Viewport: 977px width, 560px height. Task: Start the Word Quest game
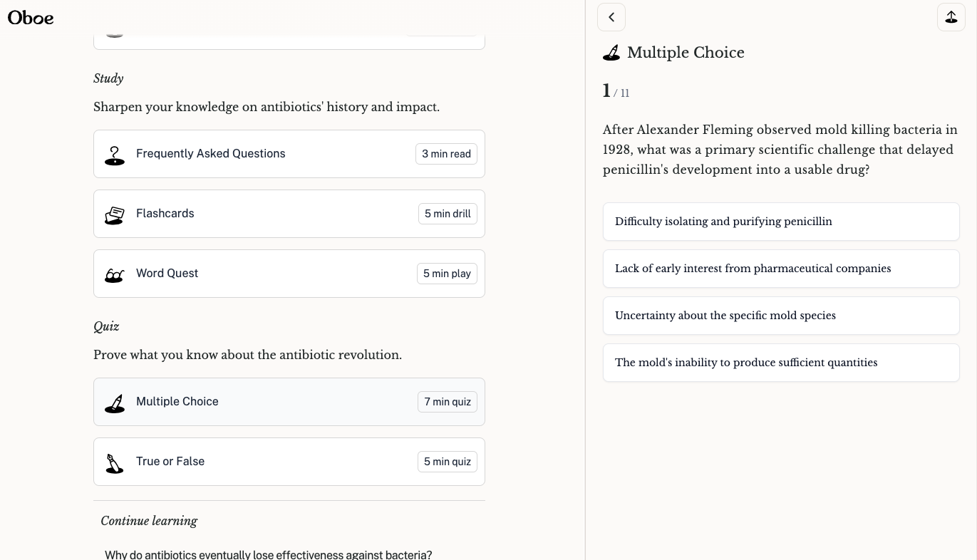(167, 274)
